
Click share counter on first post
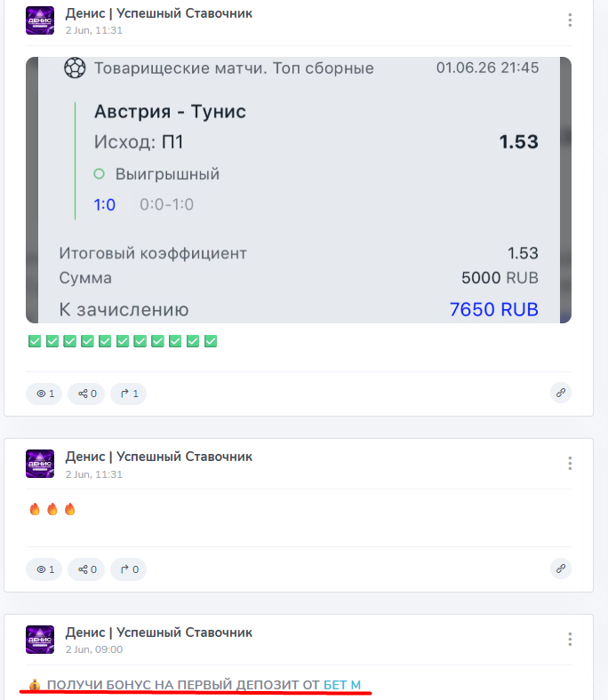click(86, 394)
